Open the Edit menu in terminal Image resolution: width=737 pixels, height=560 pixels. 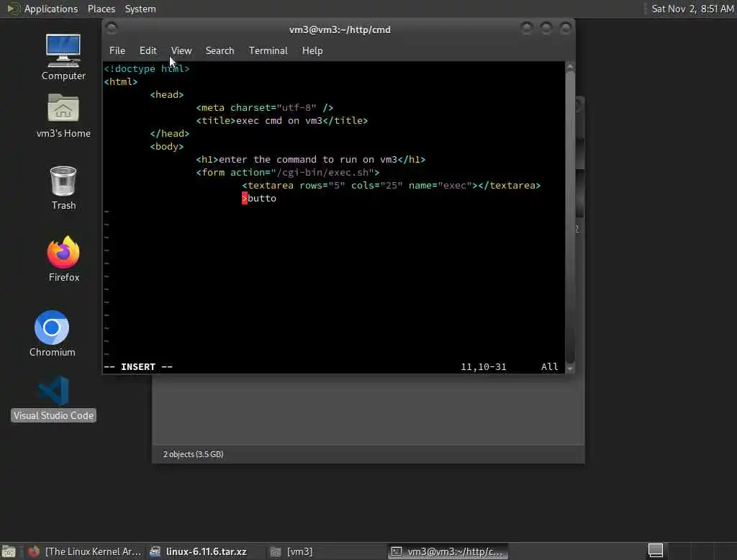pyautogui.click(x=148, y=50)
